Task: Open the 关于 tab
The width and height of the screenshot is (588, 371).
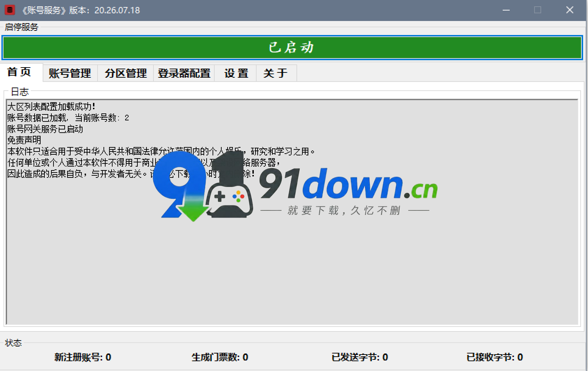Action: (276, 73)
